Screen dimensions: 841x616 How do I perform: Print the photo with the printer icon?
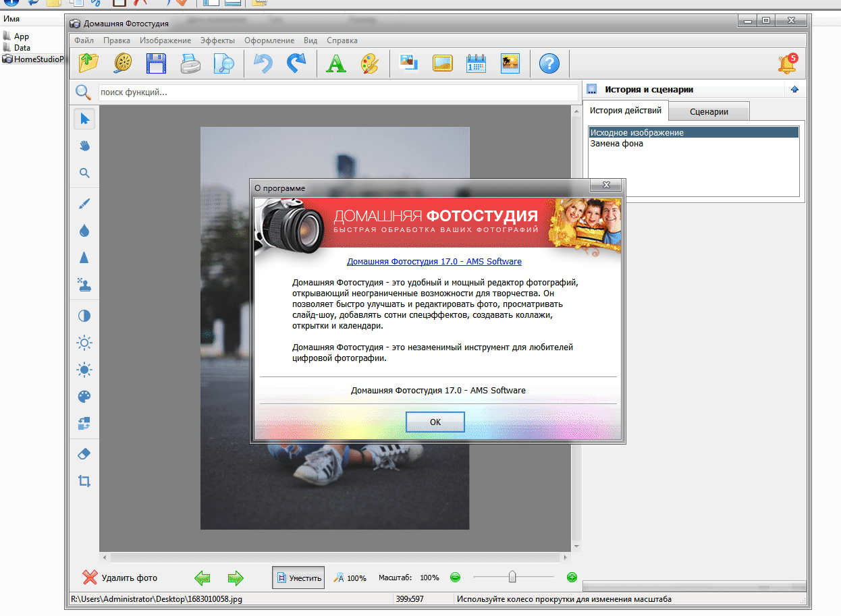click(190, 63)
